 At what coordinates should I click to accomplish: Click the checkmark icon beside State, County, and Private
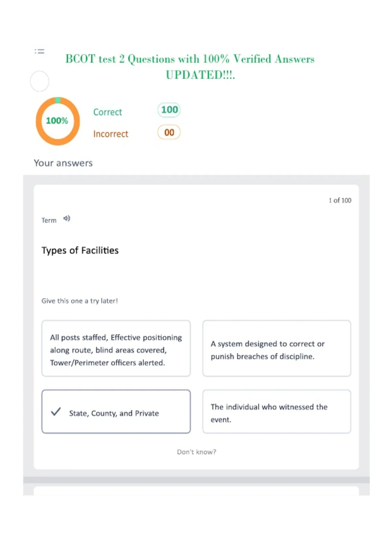56,411
